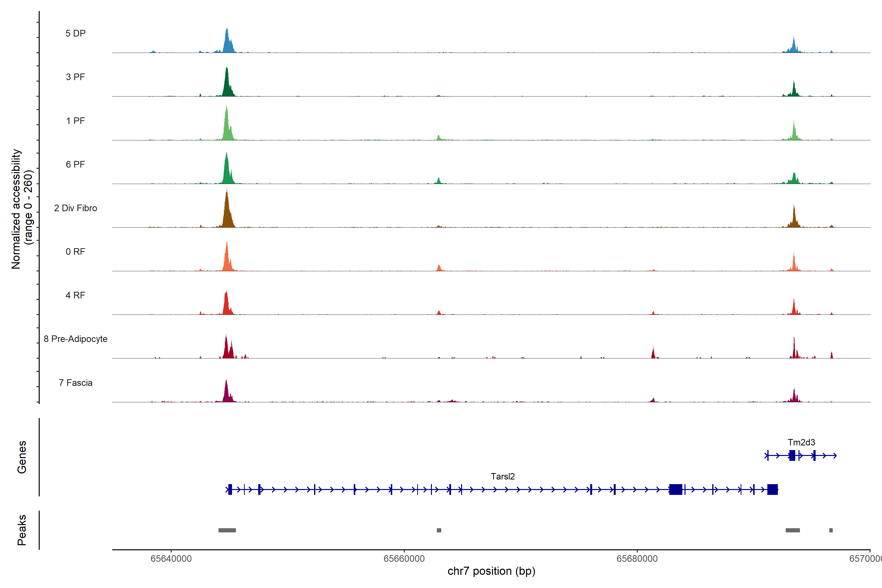Click the thick Tm2d3 exon block
The height and width of the screenshot is (588, 882).
[792, 456]
